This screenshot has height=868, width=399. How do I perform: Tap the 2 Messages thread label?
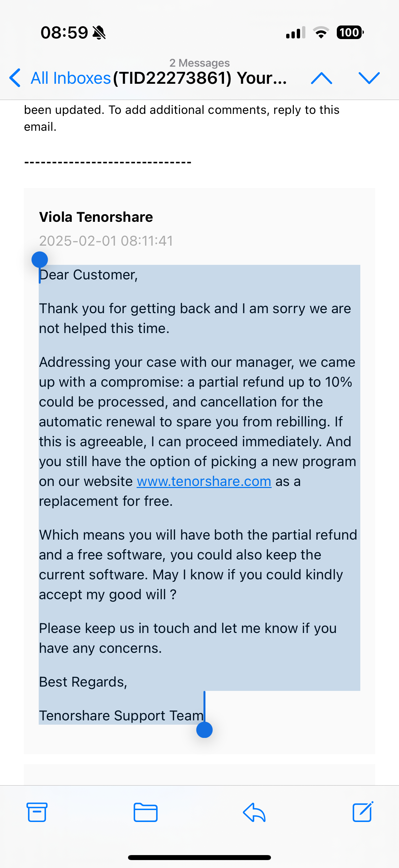(199, 63)
